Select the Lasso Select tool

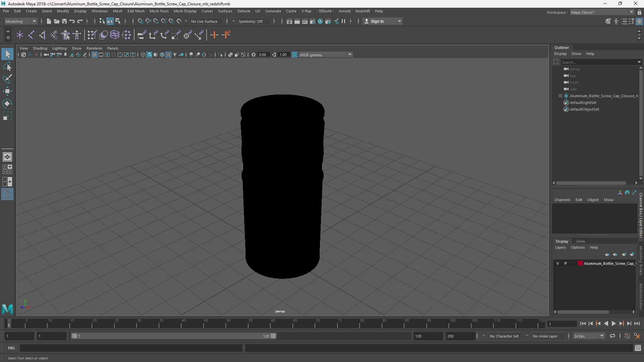click(7, 66)
